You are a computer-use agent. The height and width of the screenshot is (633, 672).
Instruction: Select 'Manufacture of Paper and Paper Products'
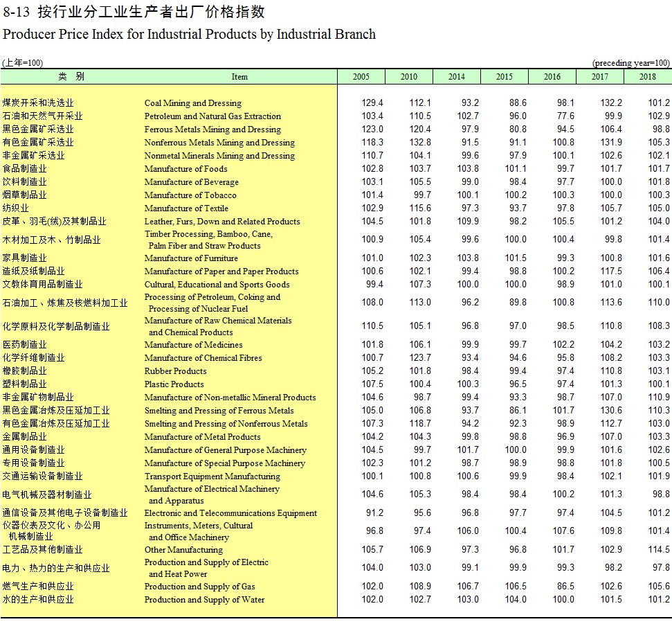click(x=221, y=271)
